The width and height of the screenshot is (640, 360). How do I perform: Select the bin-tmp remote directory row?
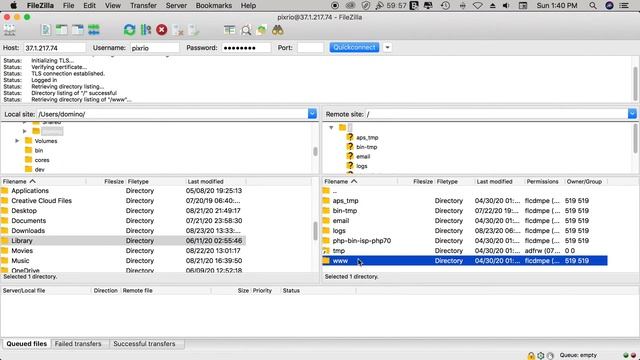(464, 211)
